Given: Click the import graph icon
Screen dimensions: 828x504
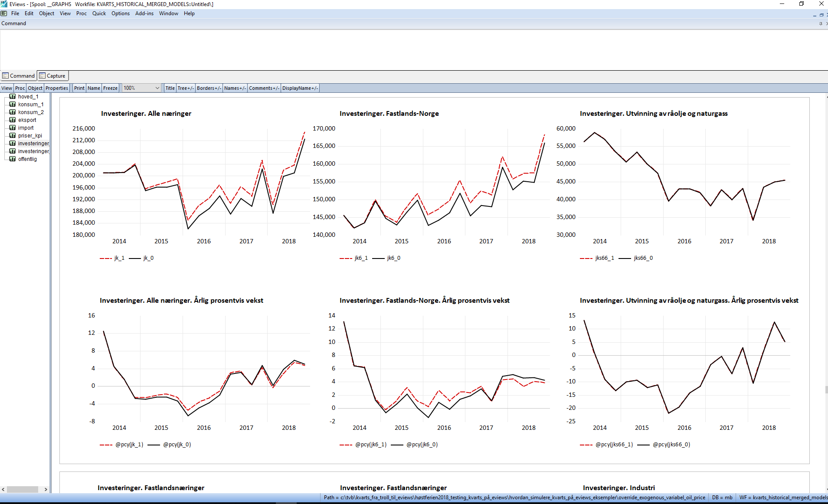Looking at the screenshot, I should [x=13, y=128].
